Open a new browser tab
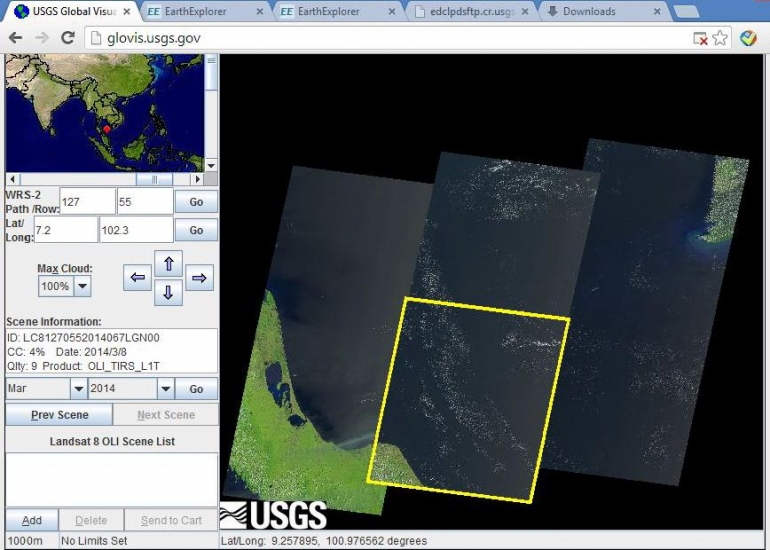The width and height of the screenshot is (770, 550). pyautogui.click(x=686, y=12)
